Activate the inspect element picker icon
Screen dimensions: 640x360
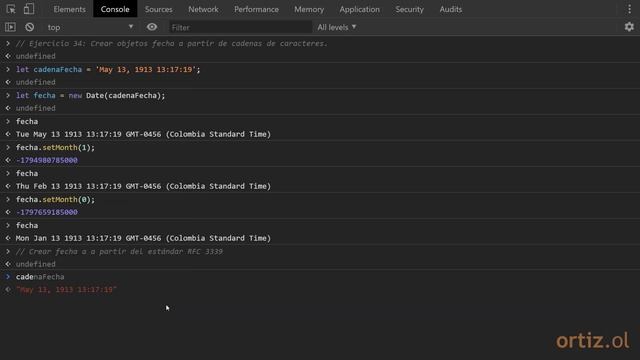click(x=11, y=9)
